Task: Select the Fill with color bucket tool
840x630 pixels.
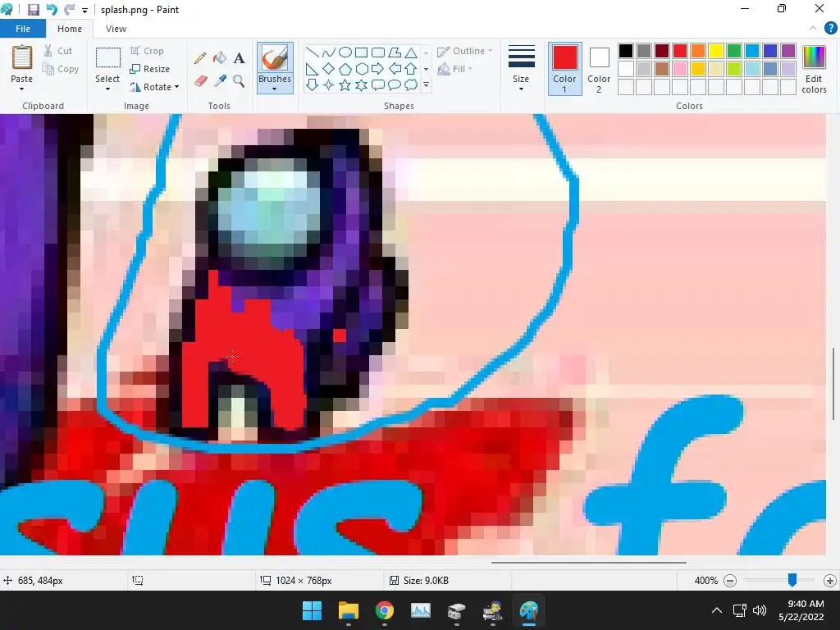Action: point(220,58)
